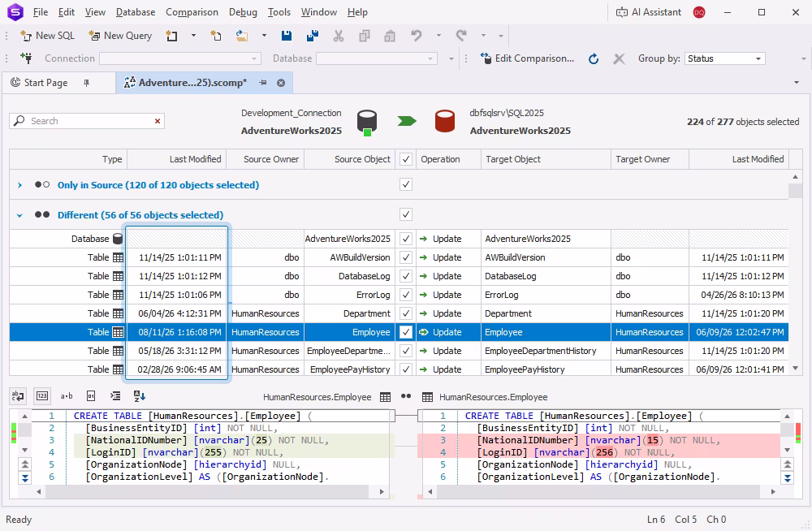Image resolution: width=812 pixels, height=531 pixels.
Task: Select the EmployeeDepartmentHistory target object cell
Action: tap(546, 351)
